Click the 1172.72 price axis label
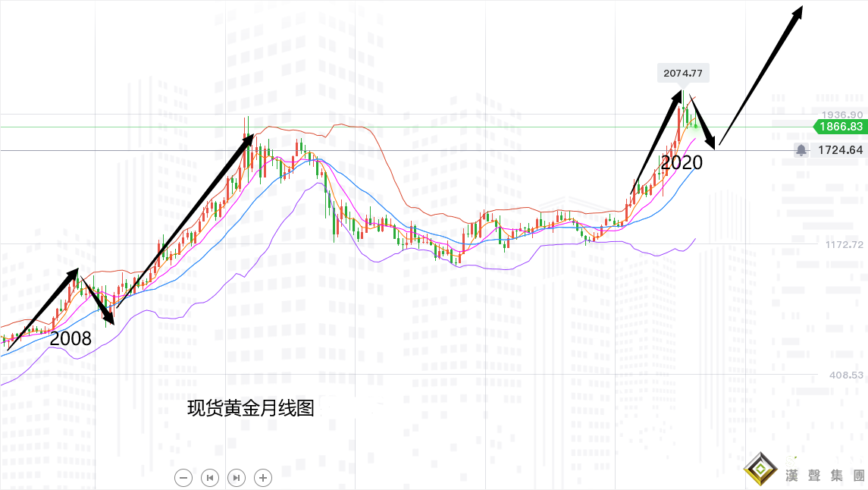Image resolution: width=868 pixels, height=490 pixels. tap(843, 244)
